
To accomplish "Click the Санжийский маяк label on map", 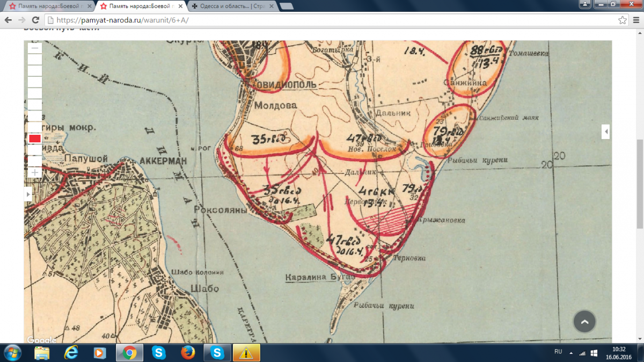I will (508, 117).
